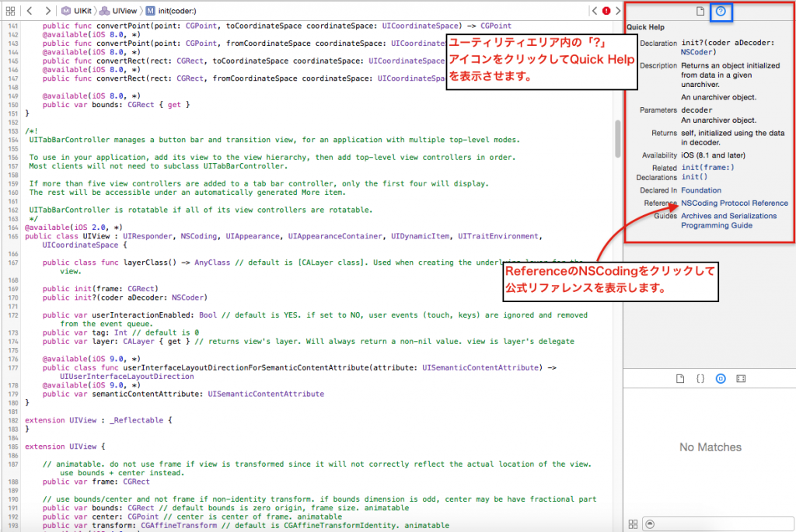Click the document icon above the Quick Help panel
The image size is (796, 532).
[x=700, y=10]
